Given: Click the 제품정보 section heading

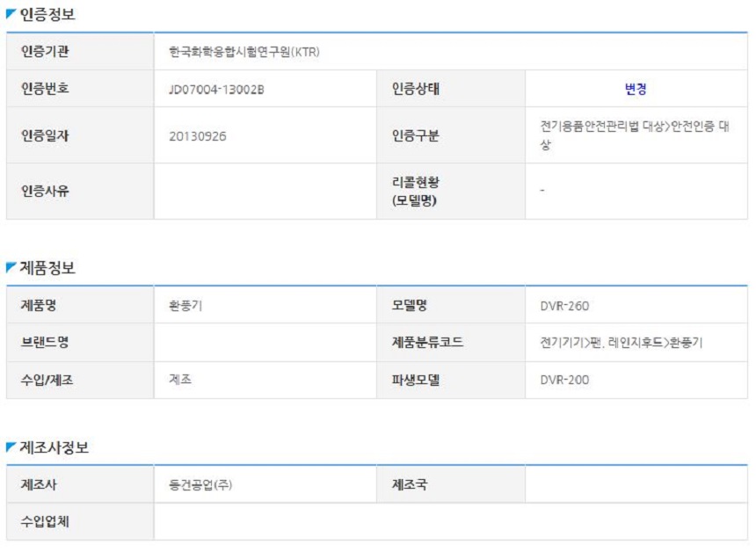Looking at the screenshot, I should click(x=47, y=267).
